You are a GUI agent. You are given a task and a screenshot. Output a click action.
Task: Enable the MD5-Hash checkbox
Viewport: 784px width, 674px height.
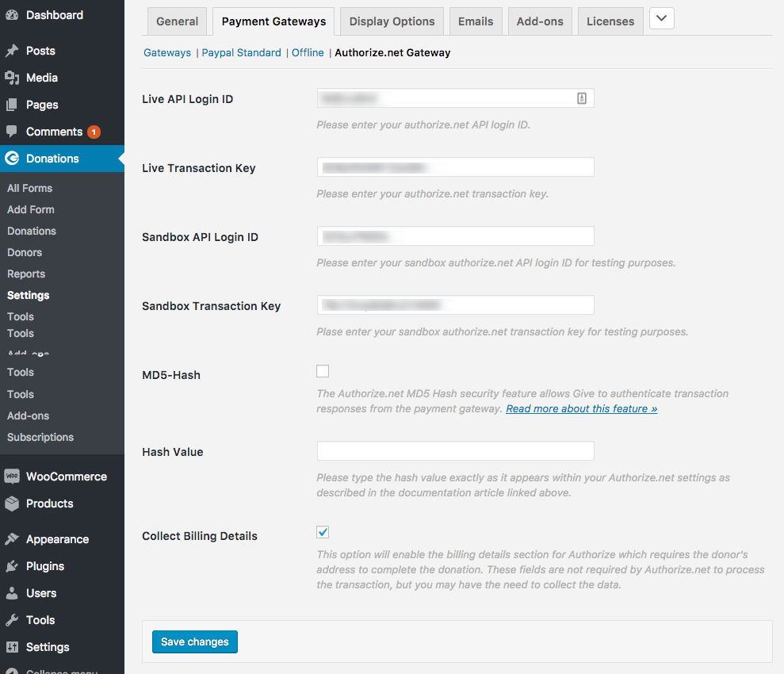323,371
